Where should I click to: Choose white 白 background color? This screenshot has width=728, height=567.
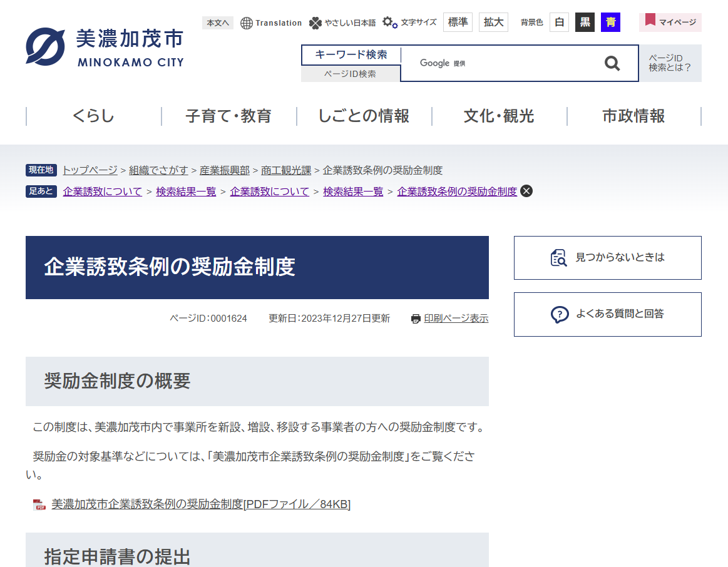560,23
